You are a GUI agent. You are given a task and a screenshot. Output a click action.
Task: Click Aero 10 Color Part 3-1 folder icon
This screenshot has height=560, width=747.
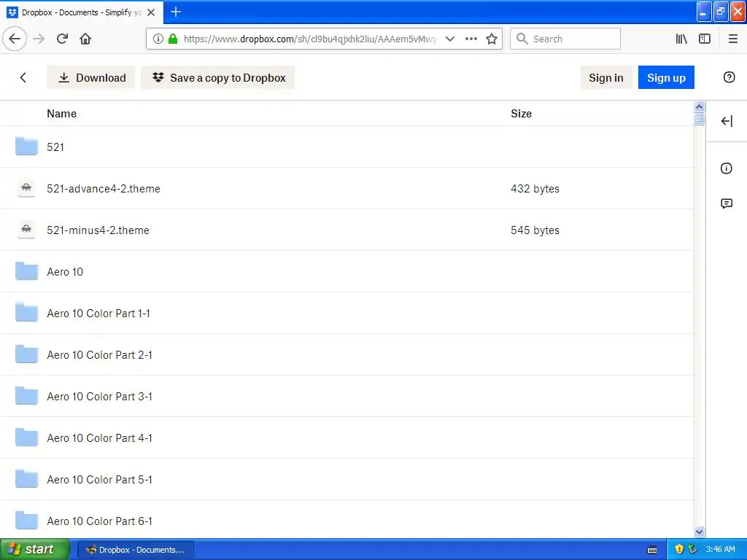pos(26,396)
